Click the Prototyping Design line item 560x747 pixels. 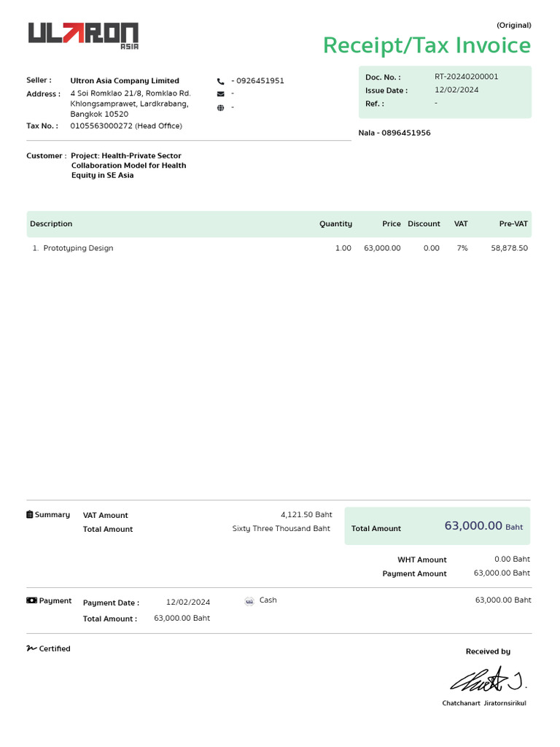pos(78,248)
